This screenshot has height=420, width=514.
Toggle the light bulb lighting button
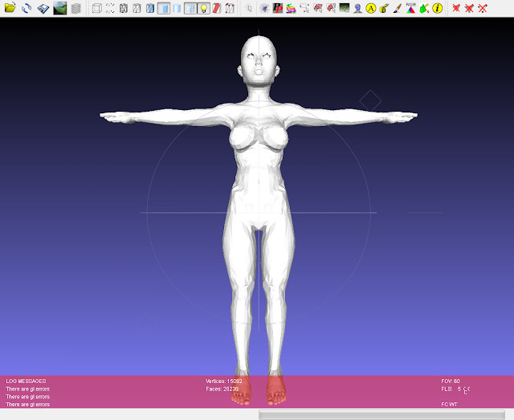203,8
